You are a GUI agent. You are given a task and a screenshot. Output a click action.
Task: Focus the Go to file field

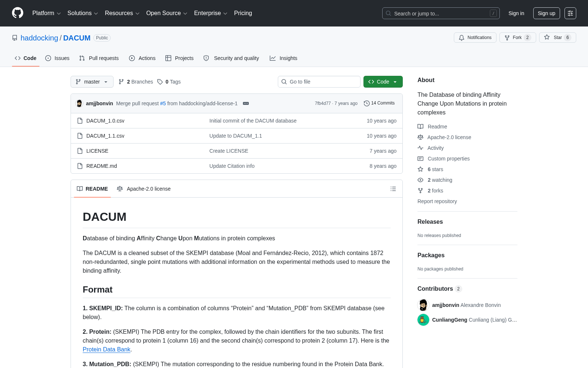tap(319, 82)
